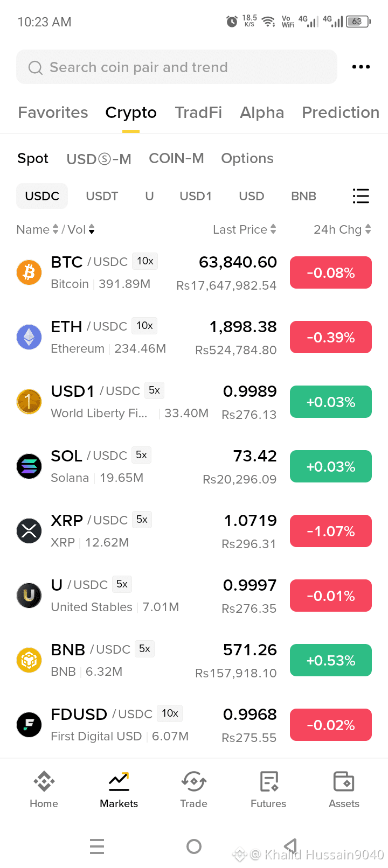Sort by Vol arrows

click(92, 229)
